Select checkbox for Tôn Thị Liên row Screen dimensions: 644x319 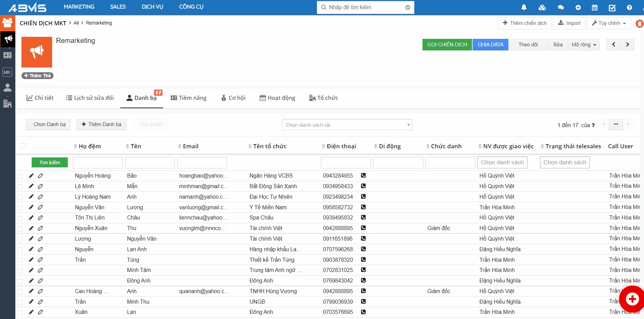tap(20, 218)
